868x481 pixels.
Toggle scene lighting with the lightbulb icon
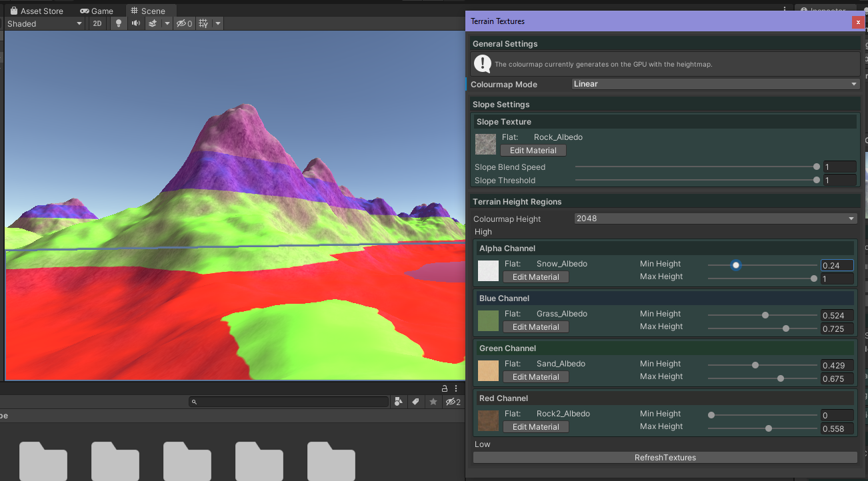(x=119, y=23)
